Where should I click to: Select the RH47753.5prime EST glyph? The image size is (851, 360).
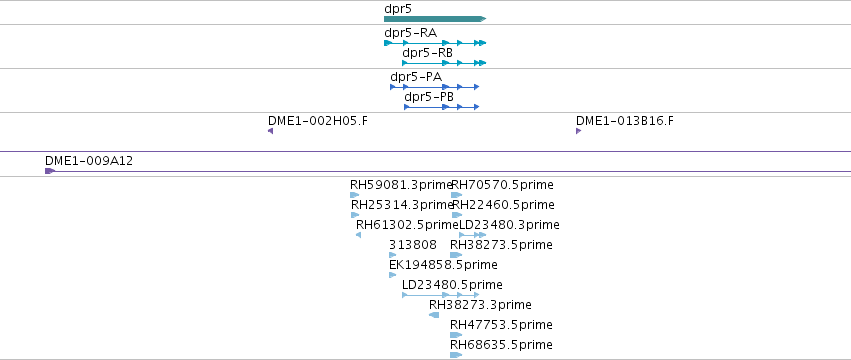coord(456,335)
